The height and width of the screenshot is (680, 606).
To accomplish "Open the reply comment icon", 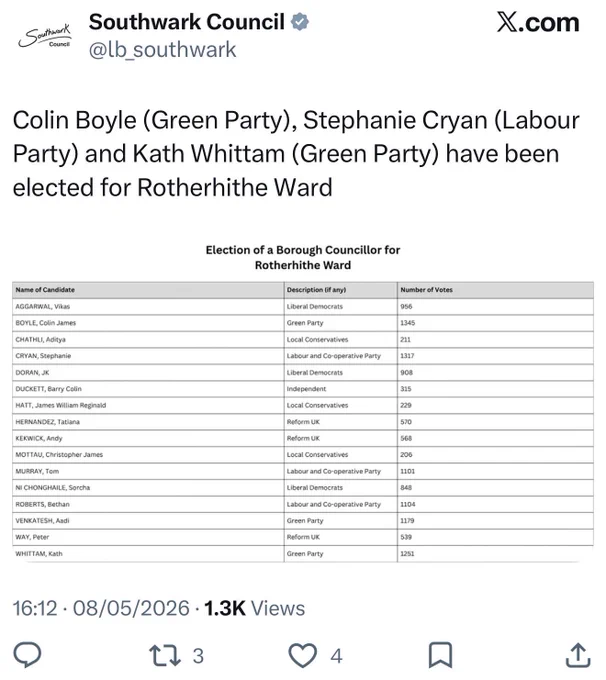I will click(x=27, y=655).
